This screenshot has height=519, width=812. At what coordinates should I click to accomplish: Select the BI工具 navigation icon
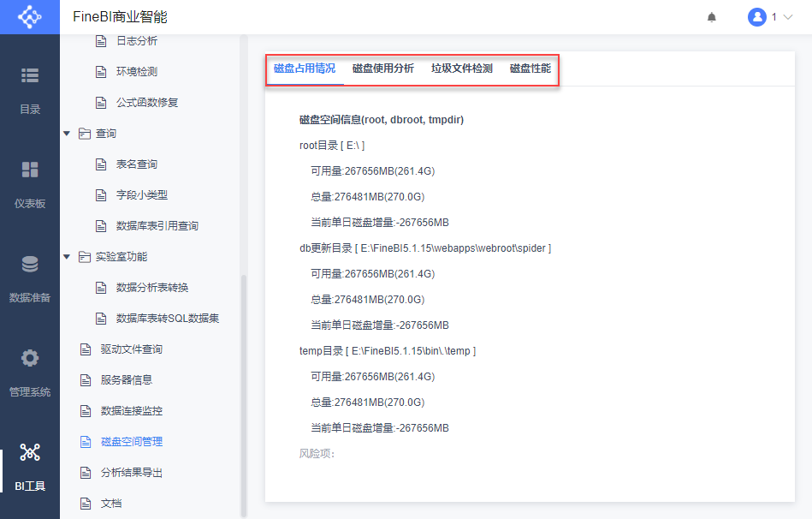coord(29,452)
